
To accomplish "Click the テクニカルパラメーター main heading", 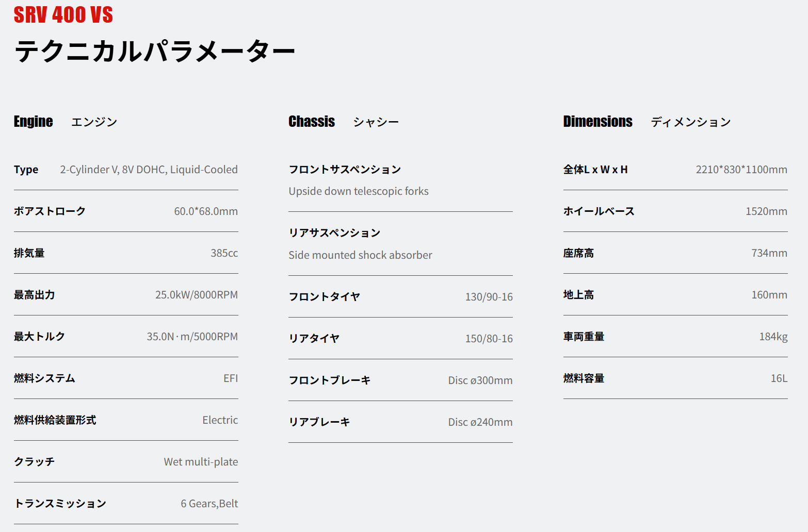I will 154,52.
